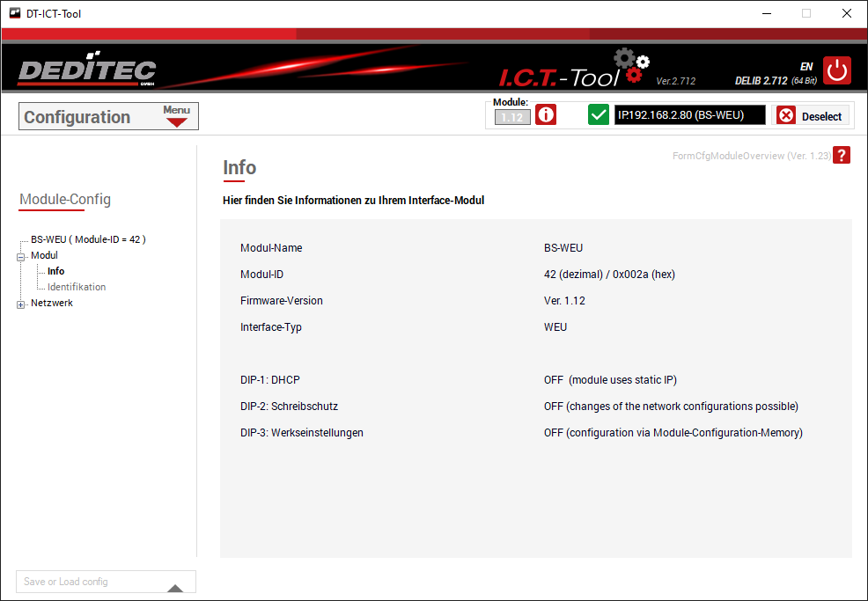Click the red info icon beside module version
The height and width of the screenshot is (601, 868).
pos(546,115)
